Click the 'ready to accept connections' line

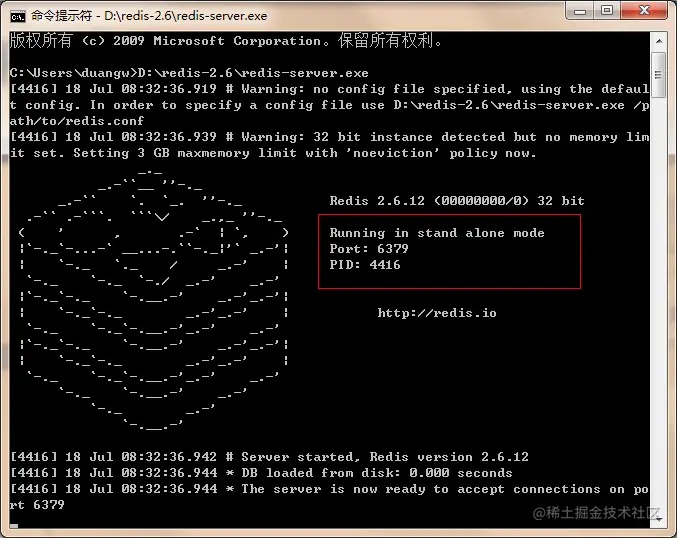pos(329,489)
